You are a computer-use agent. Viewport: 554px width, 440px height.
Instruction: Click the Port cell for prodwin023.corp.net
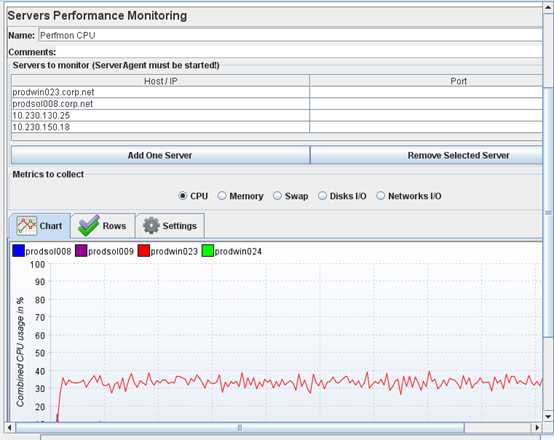426,92
